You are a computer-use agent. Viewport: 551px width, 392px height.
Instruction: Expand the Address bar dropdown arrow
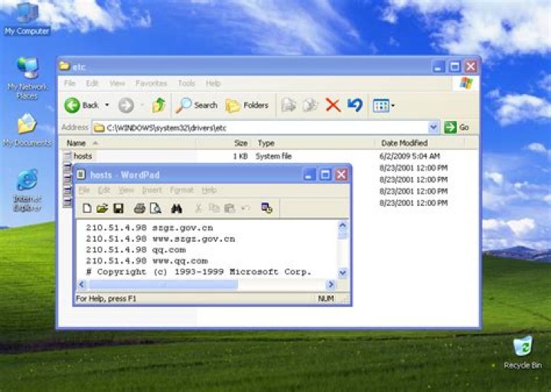point(434,127)
